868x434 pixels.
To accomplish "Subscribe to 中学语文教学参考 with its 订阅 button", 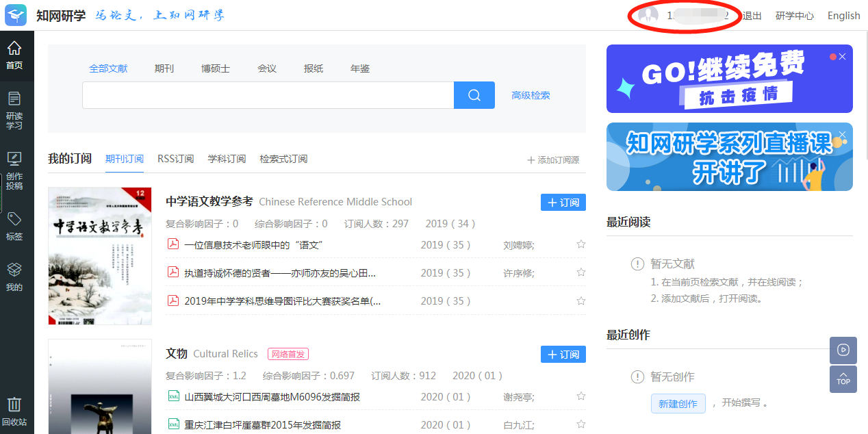I will pyautogui.click(x=563, y=203).
